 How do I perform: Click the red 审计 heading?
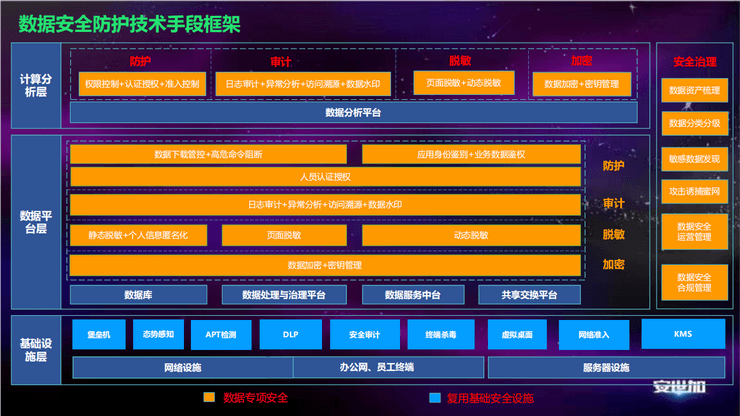(281, 62)
